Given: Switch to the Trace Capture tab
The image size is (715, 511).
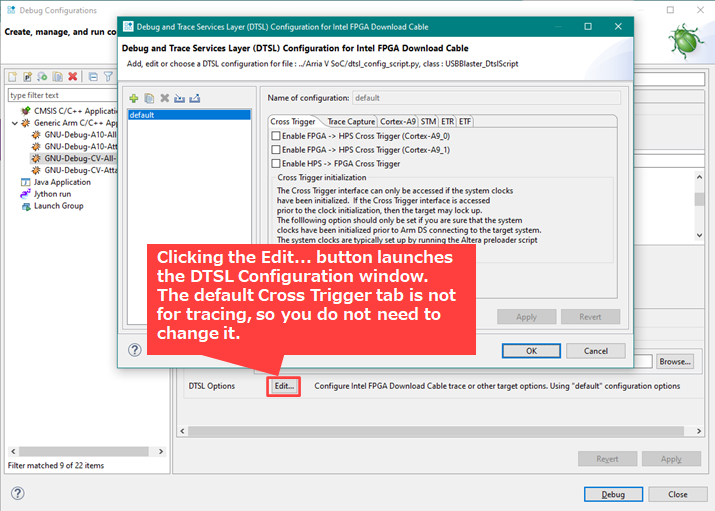Looking at the screenshot, I should pos(350,121).
